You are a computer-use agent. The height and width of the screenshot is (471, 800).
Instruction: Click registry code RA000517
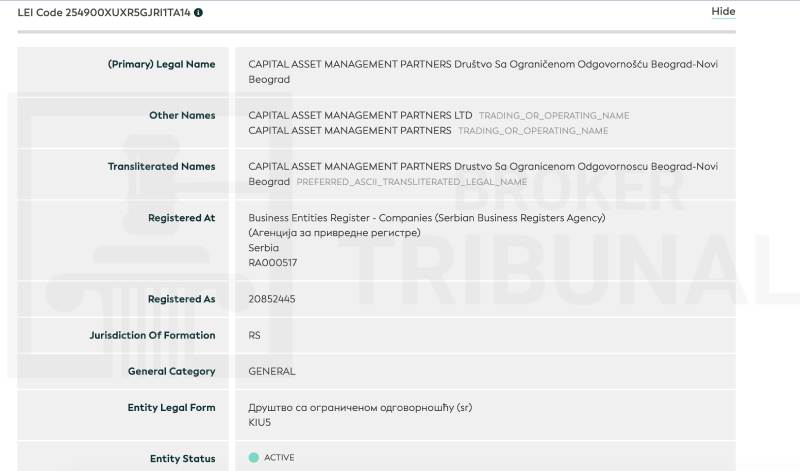click(x=272, y=263)
